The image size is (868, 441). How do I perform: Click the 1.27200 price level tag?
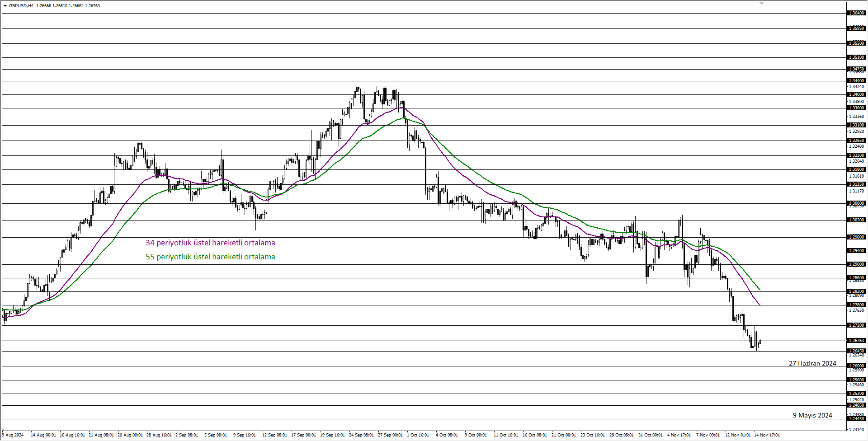pyautogui.click(x=856, y=325)
